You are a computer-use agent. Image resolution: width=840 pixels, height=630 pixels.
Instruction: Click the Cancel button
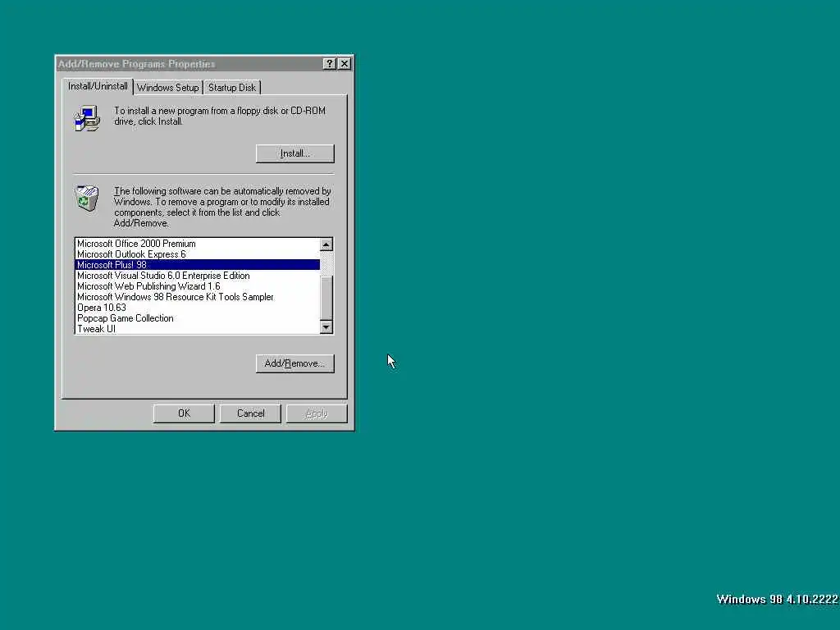tap(250, 413)
